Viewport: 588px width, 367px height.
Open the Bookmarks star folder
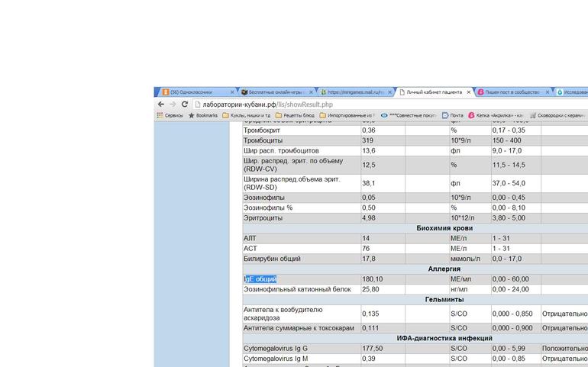click(x=203, y=115)
